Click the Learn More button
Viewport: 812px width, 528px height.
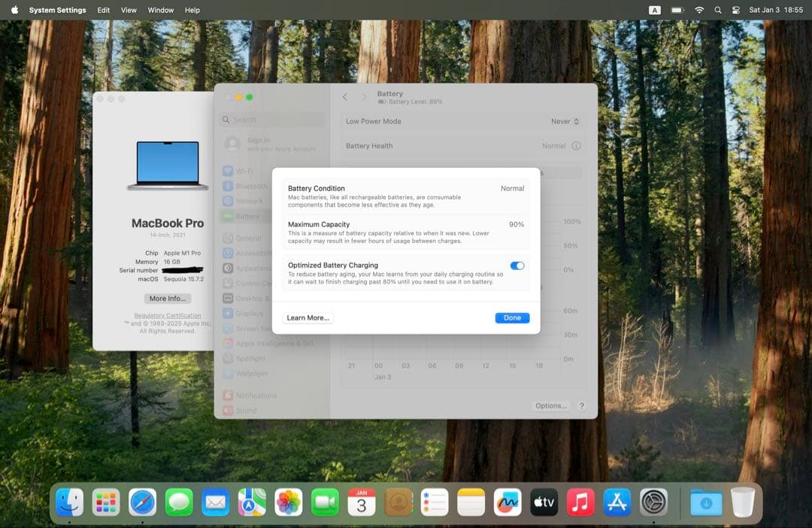[x=308, y=317]
